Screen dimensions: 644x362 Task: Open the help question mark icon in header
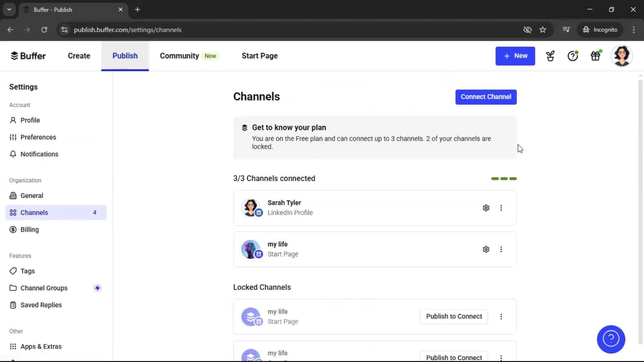click(573, 56)
